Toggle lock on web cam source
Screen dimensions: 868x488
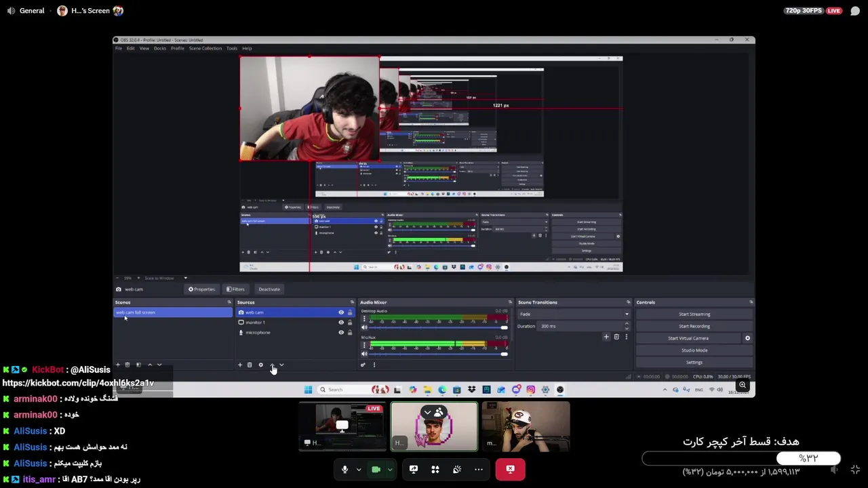tap(350, 312)
